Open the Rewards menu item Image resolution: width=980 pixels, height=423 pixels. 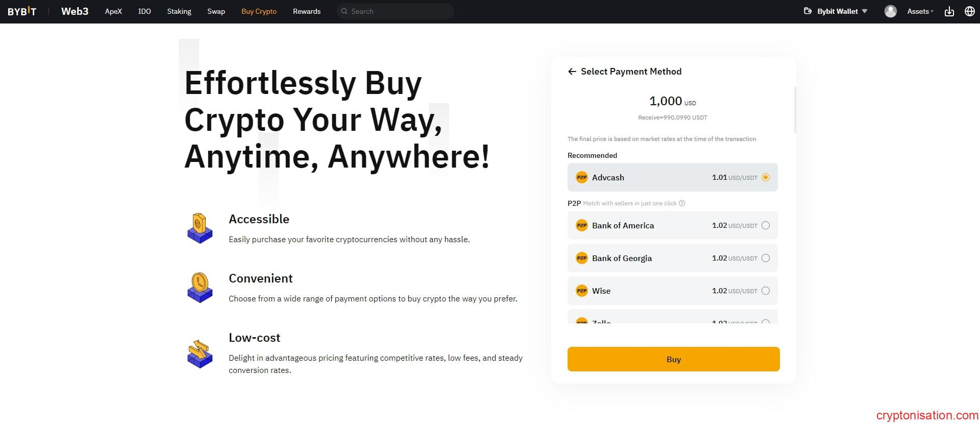click(x=307, y=11)
